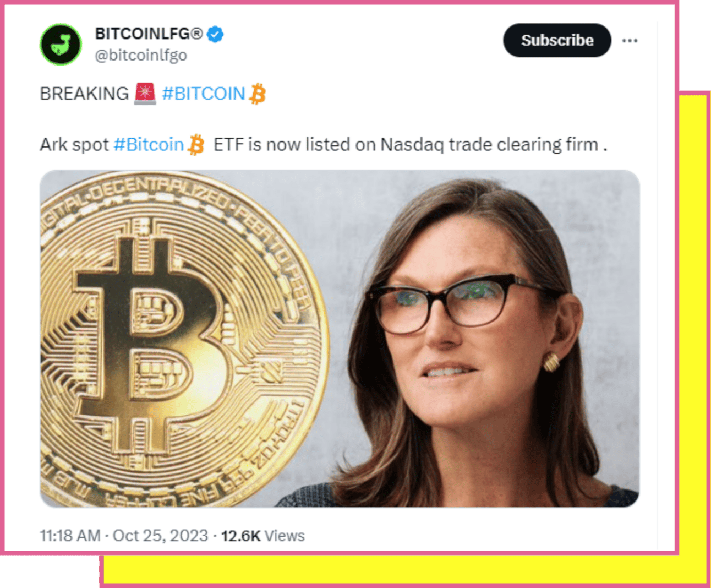Open the @bitcoinlfgo handle link

pyautogui.click(x=141, y=55)
